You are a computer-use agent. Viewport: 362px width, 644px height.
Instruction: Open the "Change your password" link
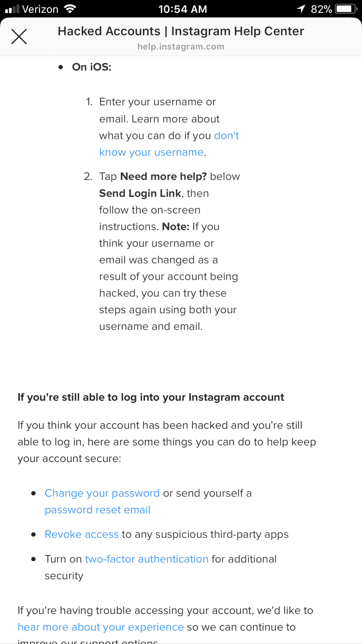(x=102, y=493)
